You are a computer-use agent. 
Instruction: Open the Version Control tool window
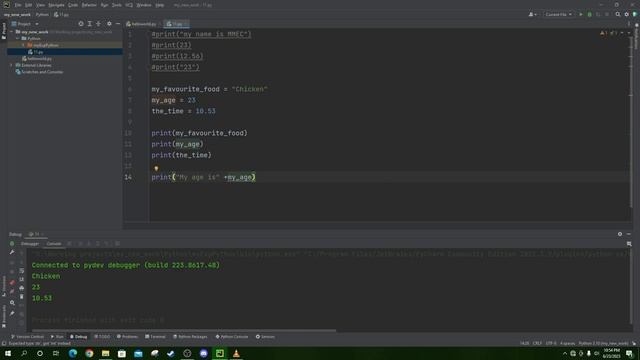click(27, 337)
